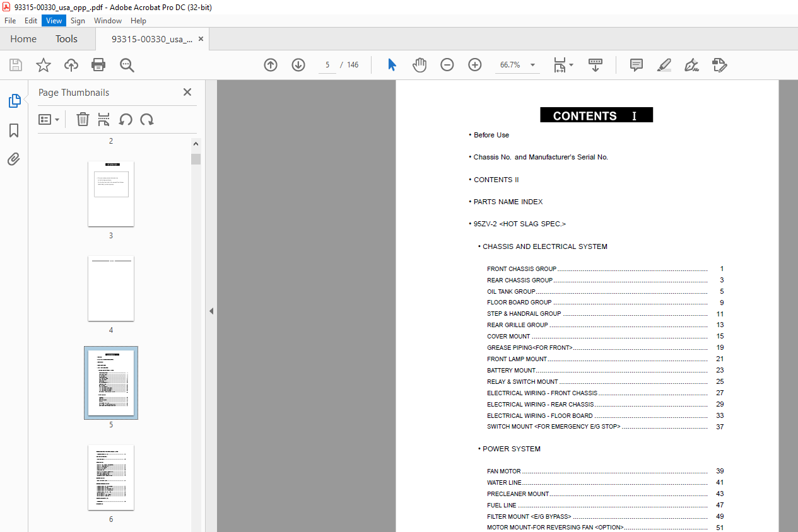Image resolution: width=798 pixels, height=532 pixels.
Task: Activate the Selection arrow tool
Action: [x=392, y=65]
